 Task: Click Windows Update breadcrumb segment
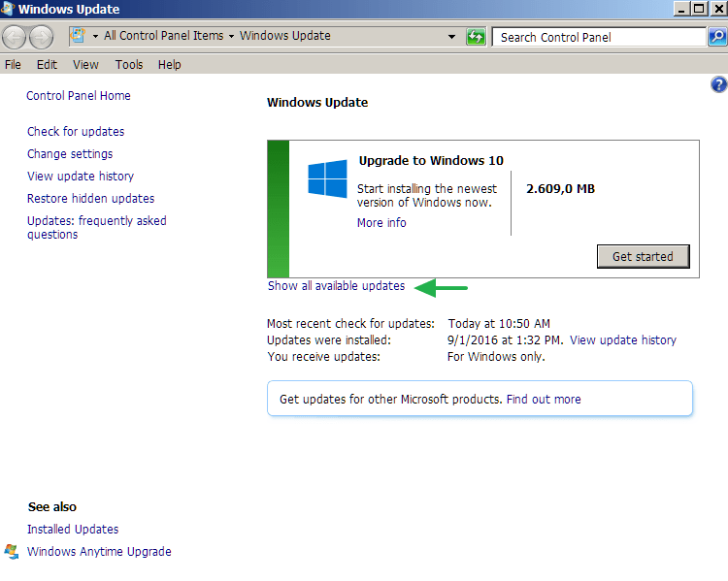tap(285, 36)
